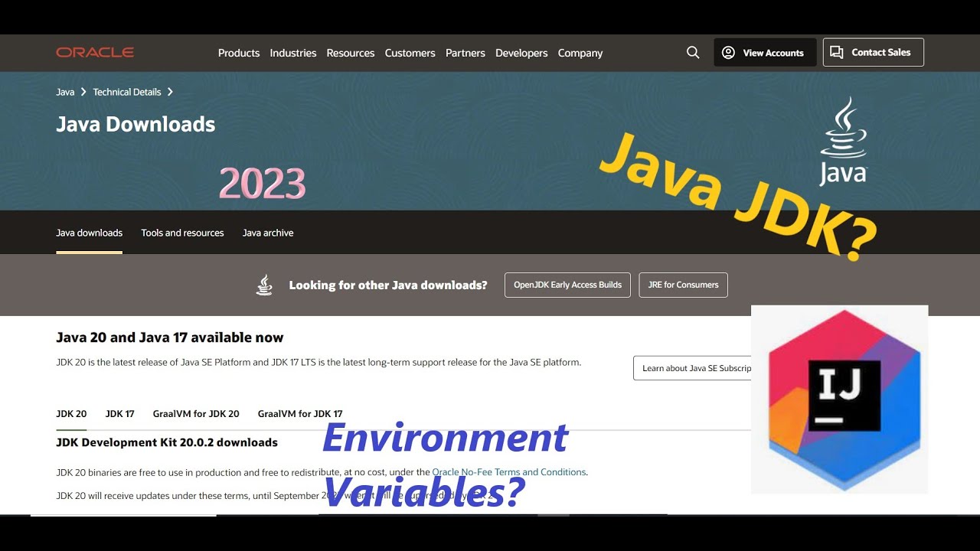Viewport: 980px width, 551px height.
Task: Select the GraalVM for JDK 17 tab
Action: click(300, 414)
